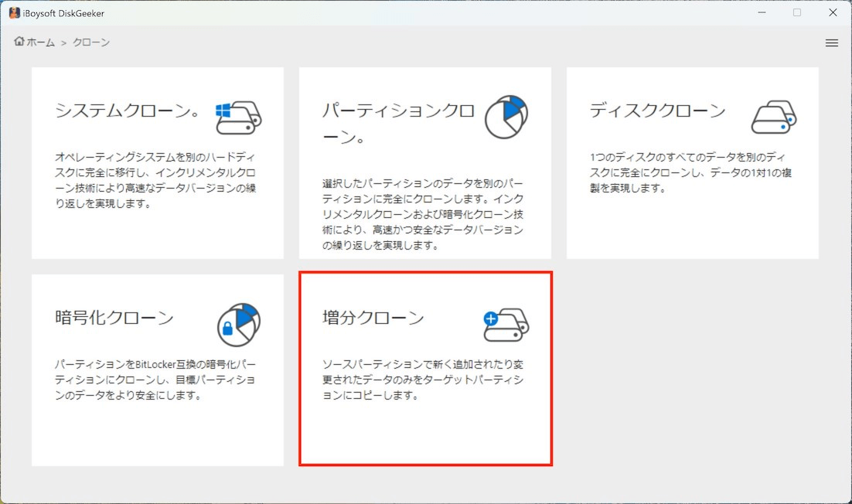Minimize the DiskGeeker window
This screenshot has height=504, width=852.
[x=762, y=12]
